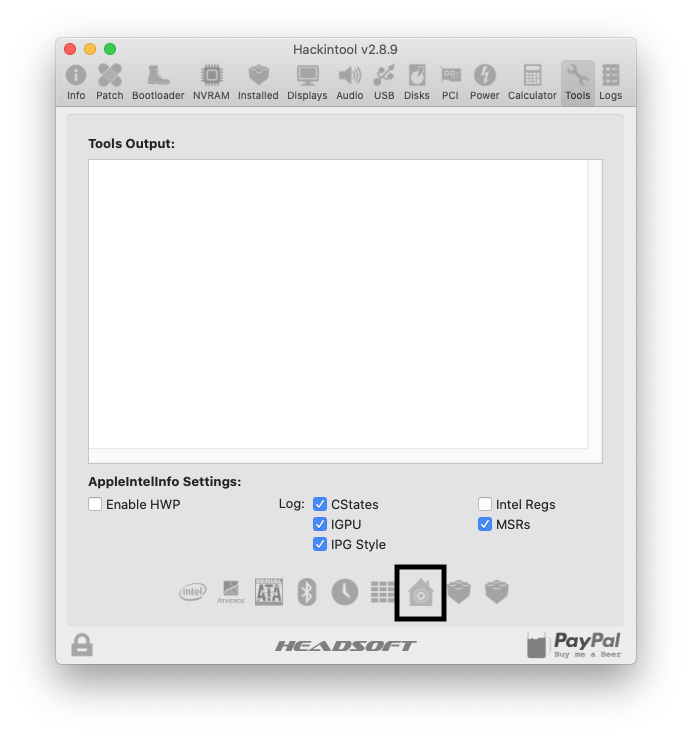Open the Calculator section
Image resolution: width=692 pixels, height=738 pixels.
(532, 82)
